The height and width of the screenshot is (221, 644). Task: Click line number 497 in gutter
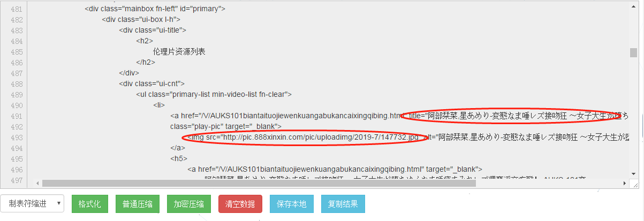[x=16, y=180]
